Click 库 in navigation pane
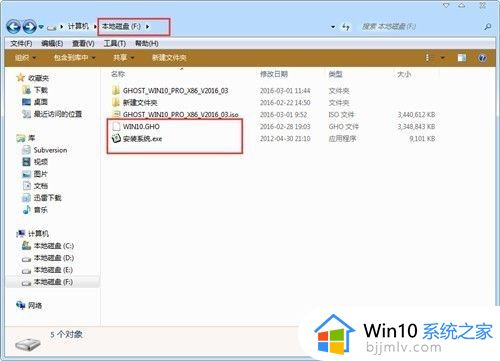 (x=31, y=138)
